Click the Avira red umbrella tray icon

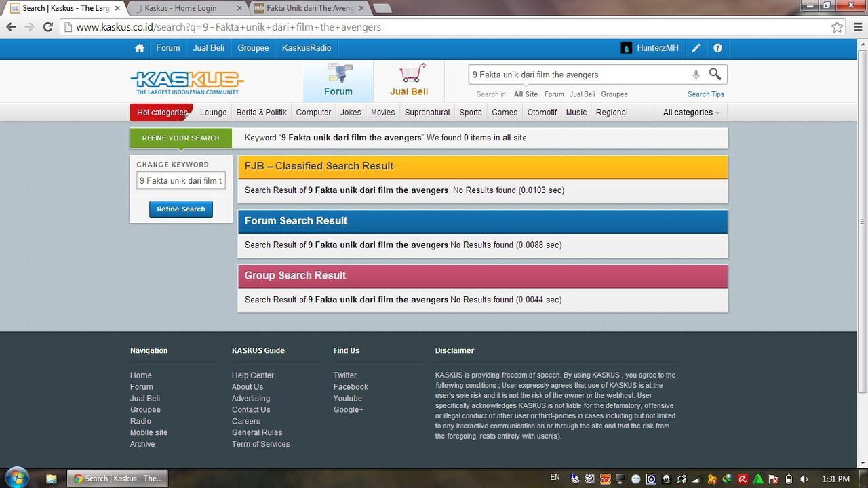(x=743, y=479)
